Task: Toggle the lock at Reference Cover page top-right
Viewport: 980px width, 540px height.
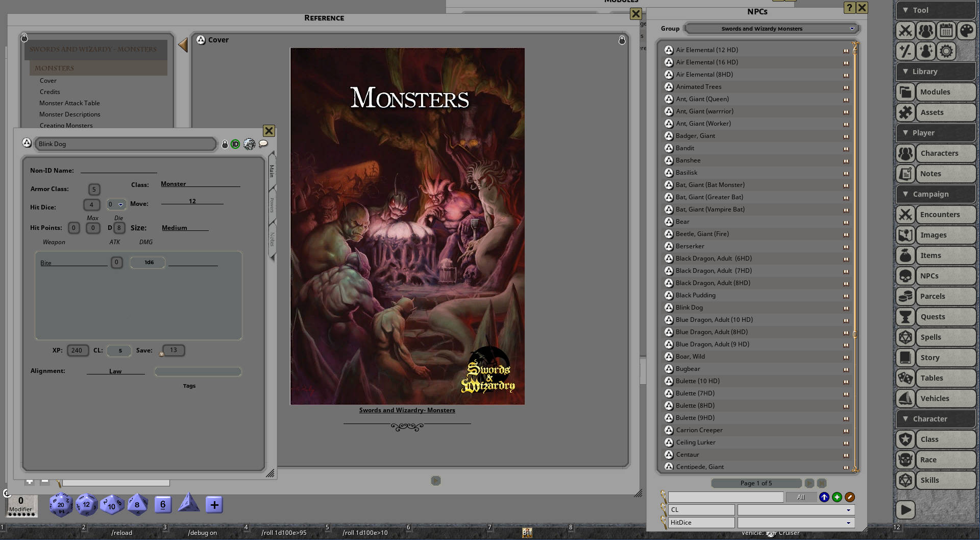Action: [x=622, y=40]
